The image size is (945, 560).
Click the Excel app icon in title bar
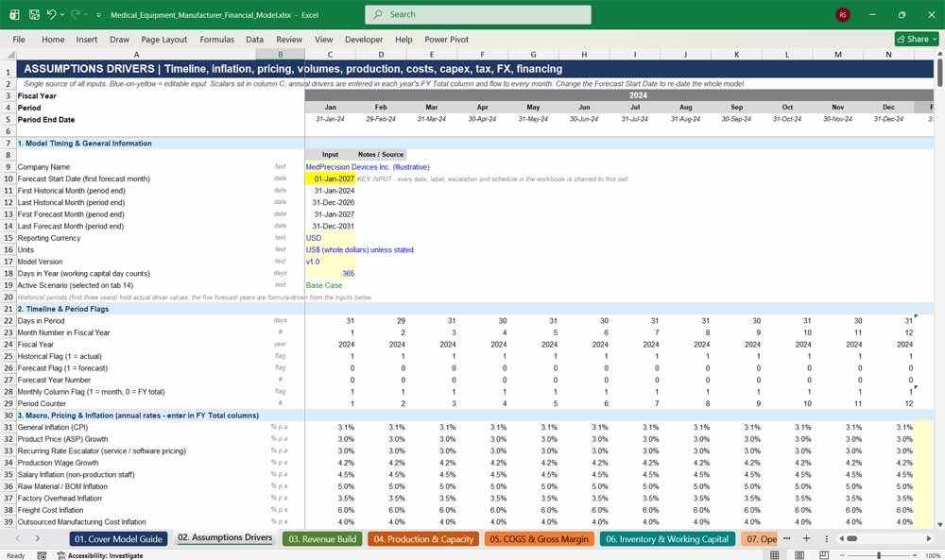14,14
